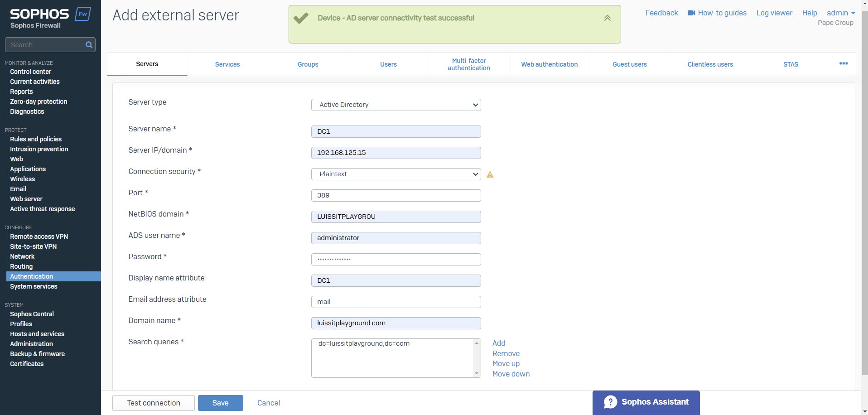Click the green checkmark success icon

301,18
